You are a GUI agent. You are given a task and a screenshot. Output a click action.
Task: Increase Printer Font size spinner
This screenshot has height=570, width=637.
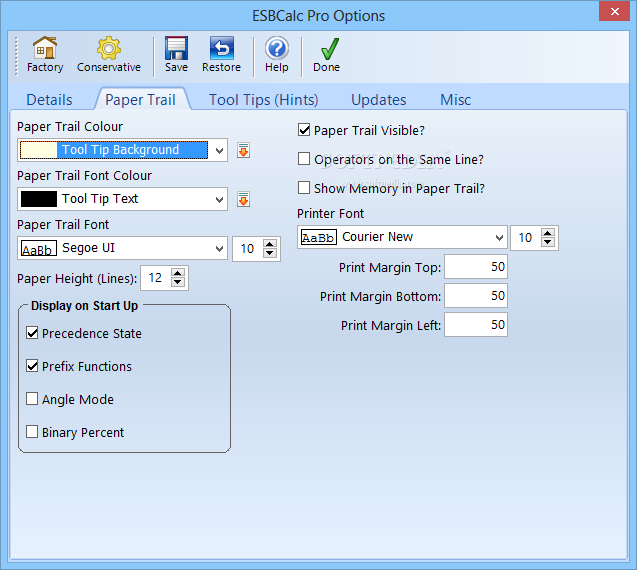pyautogui.click(x=548, y=233)
